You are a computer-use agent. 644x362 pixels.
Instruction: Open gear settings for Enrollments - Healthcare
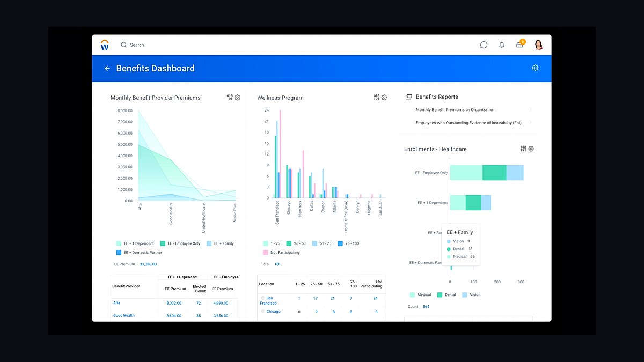pos(531,149)
